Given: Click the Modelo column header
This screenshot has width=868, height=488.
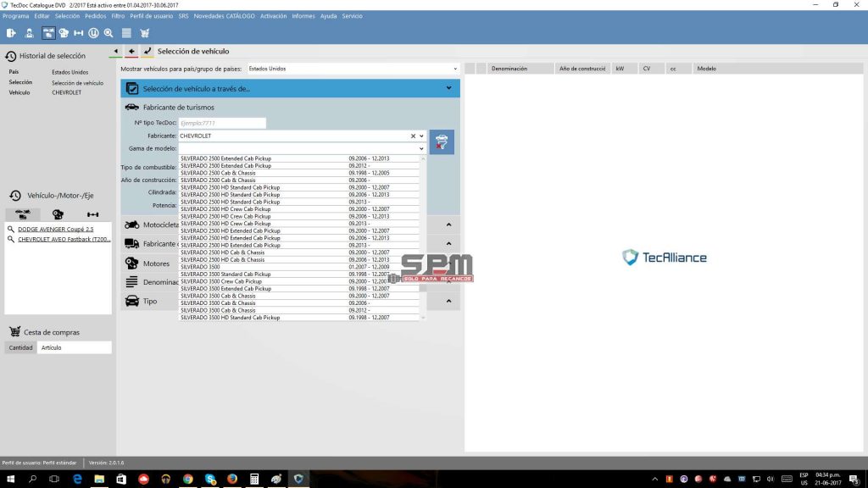Looking at the screenshot, I should (777, 69).
